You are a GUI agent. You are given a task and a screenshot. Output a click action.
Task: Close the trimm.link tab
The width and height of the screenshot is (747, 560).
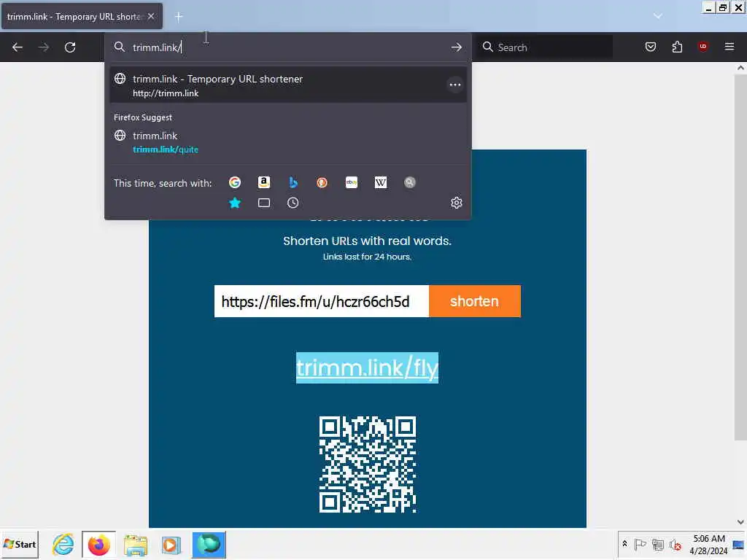point(151,16)
